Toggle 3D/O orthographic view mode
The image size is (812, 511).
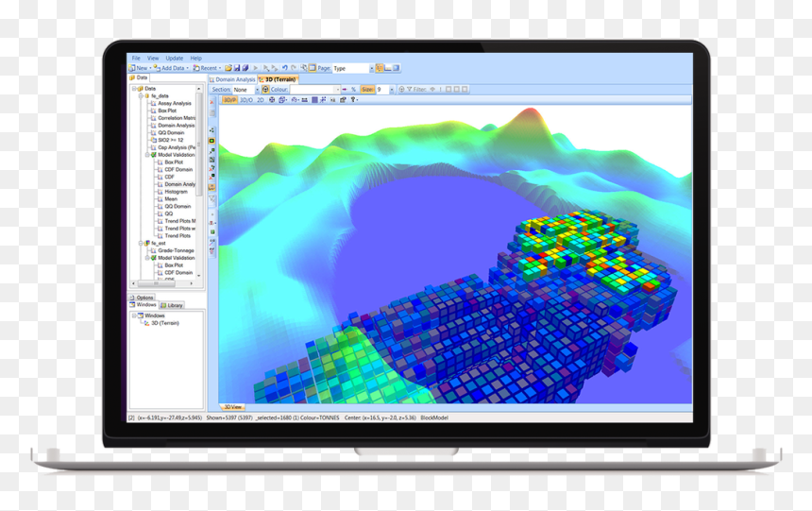coord(246,100)
